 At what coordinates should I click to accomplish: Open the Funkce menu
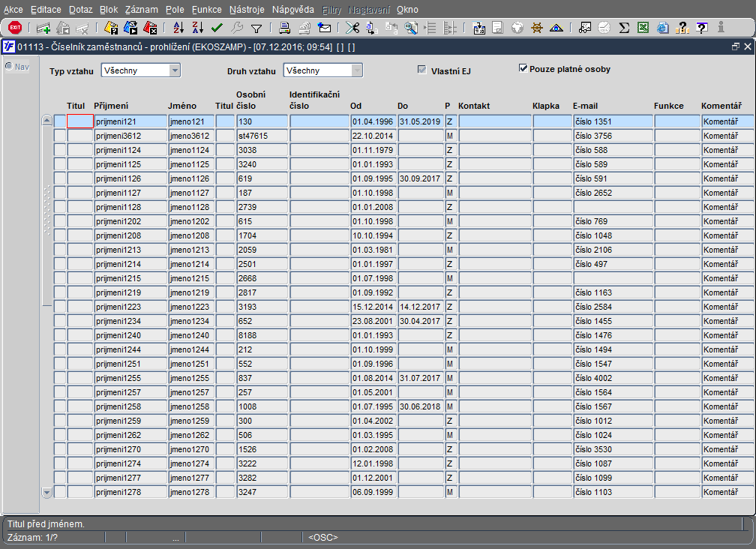(206, 10)
